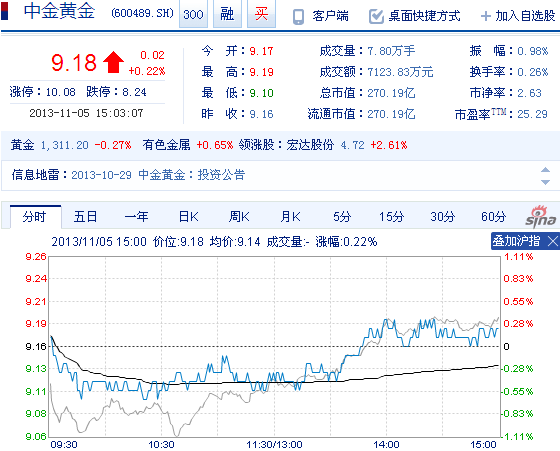Click the 振幅 value 0.98%
The height and width of the screenshot is (451, 560).
pos(532,51)
